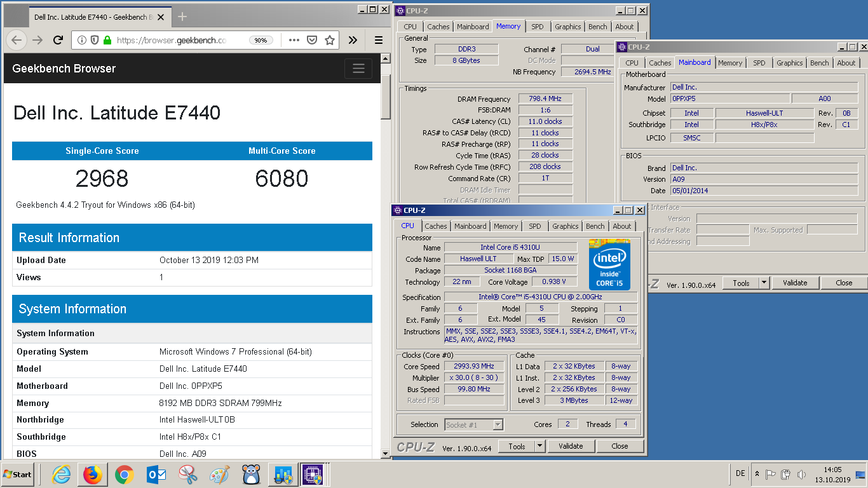Switch to SPD tab in front CPU-Z window

(535, 226)
